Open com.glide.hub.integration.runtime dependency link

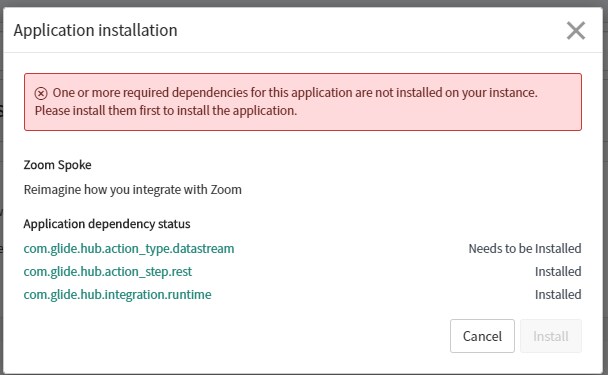coord(117,295)
